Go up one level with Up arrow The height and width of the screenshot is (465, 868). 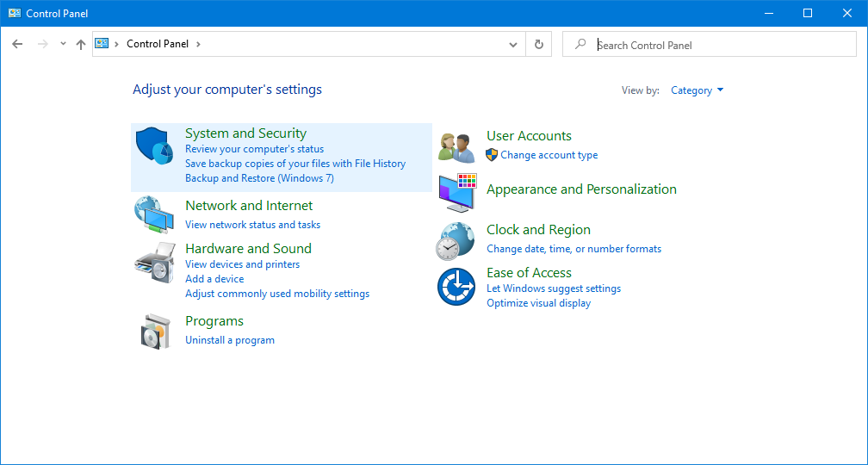81,44
